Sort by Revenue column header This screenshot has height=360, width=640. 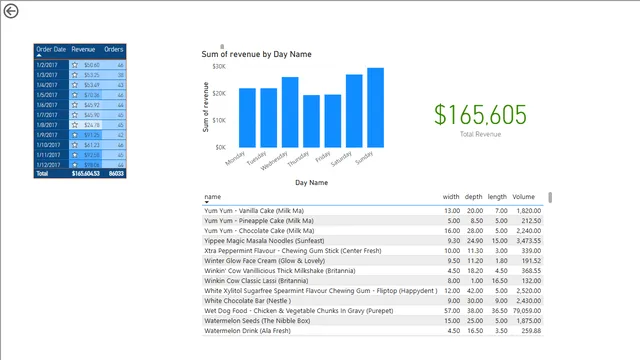click(83, 49)
